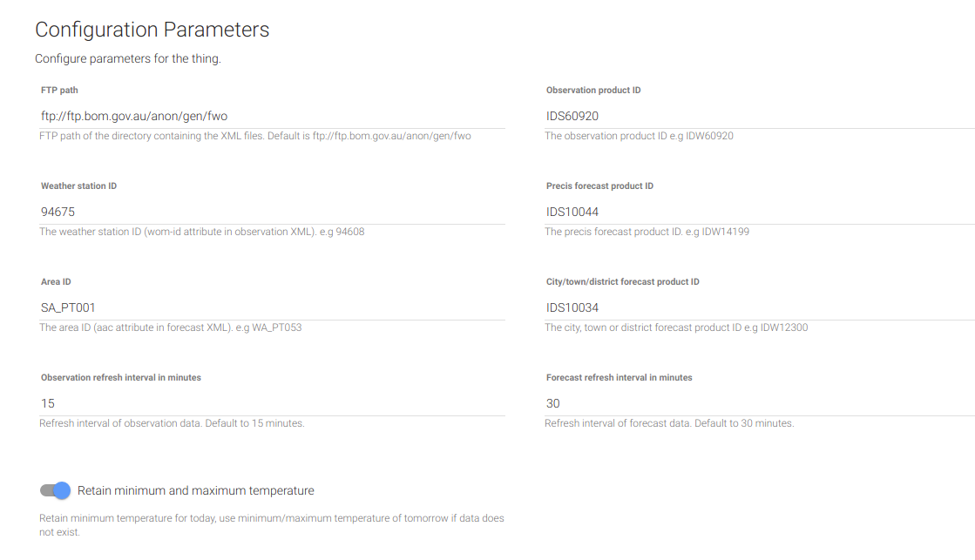Click the Retain minimum temperature description text
Viewport: 975px width, 560px height.
272,525
